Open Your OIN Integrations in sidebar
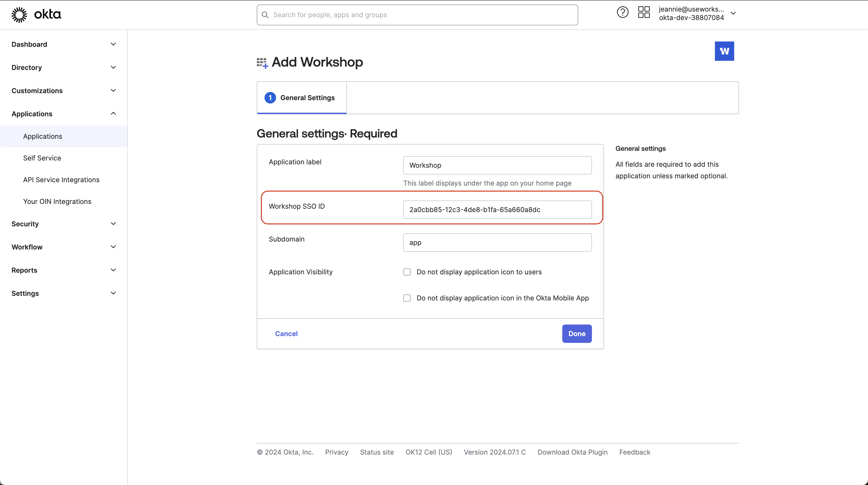Screen dimensions: 868x485 (57, 201)
